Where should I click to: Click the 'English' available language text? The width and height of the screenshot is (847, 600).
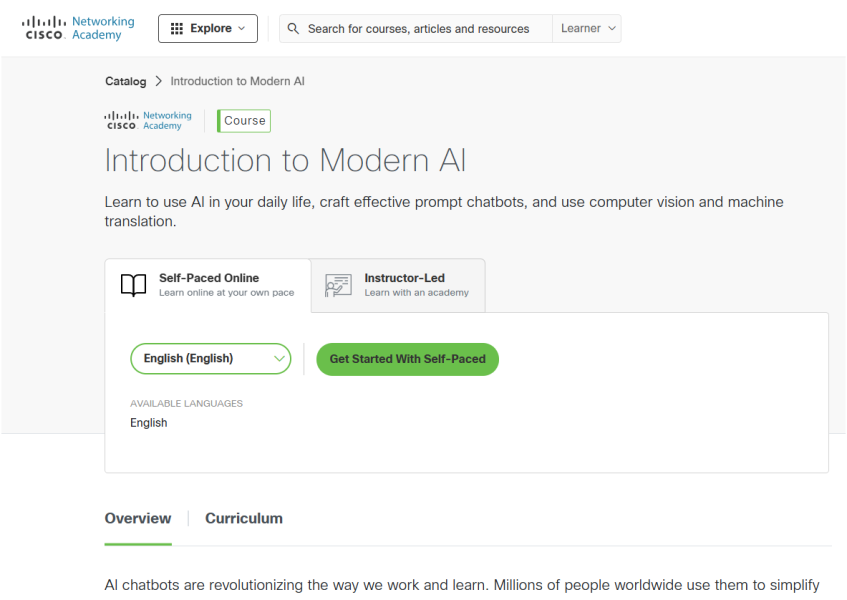click(149, 423)
